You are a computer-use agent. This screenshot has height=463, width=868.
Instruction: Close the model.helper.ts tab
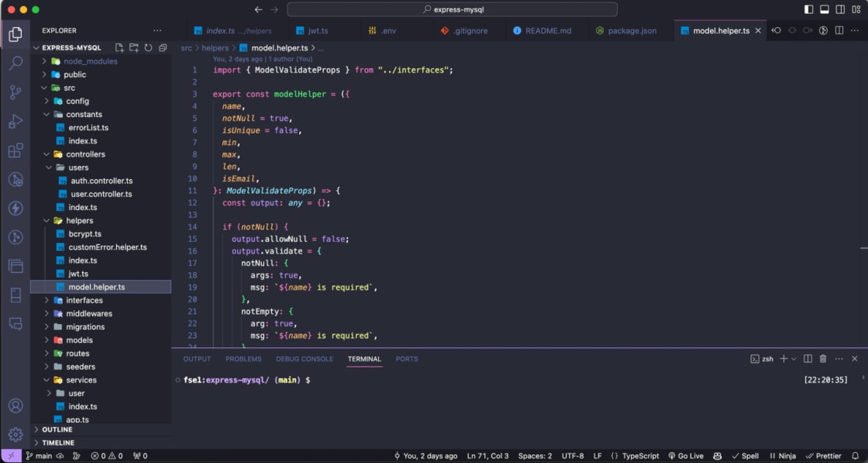(x=759, y=30)
